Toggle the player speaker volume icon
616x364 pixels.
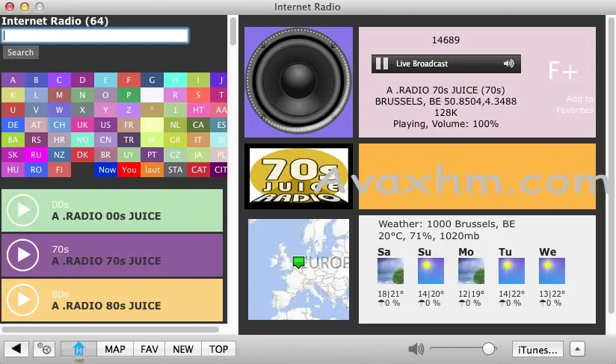[509, 64]
